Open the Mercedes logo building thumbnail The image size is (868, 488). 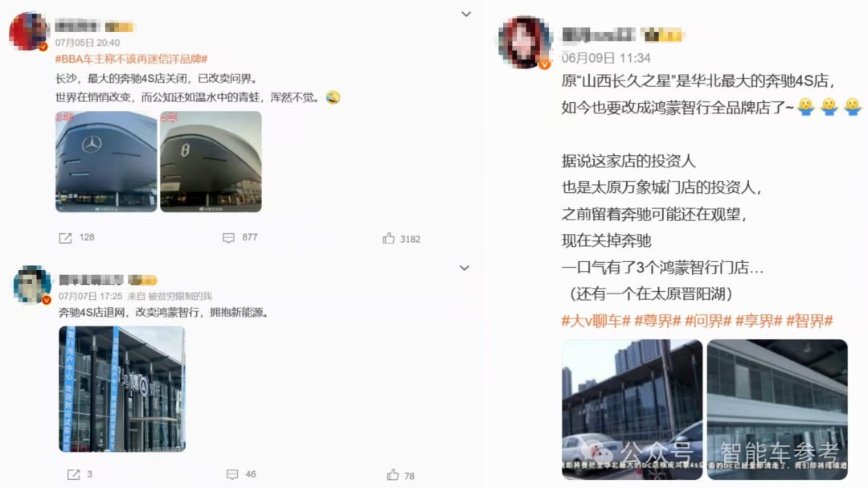coord(106,162)
